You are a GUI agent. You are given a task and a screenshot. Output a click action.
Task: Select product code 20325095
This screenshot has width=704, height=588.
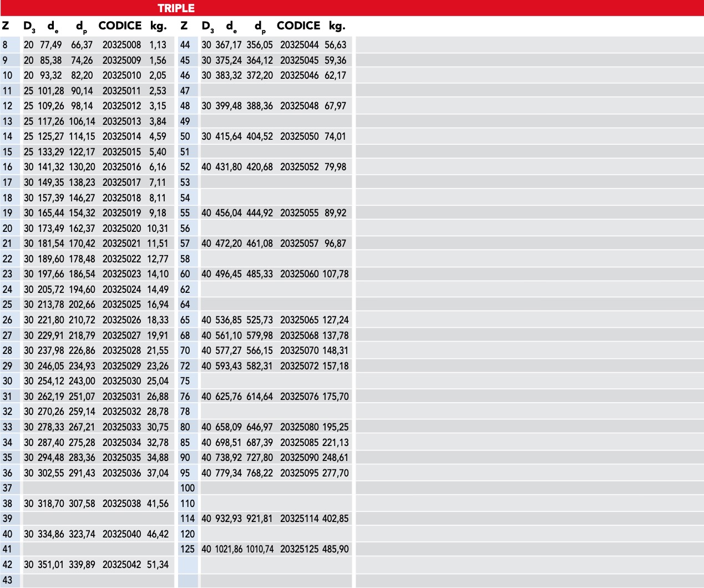(299, 473)
